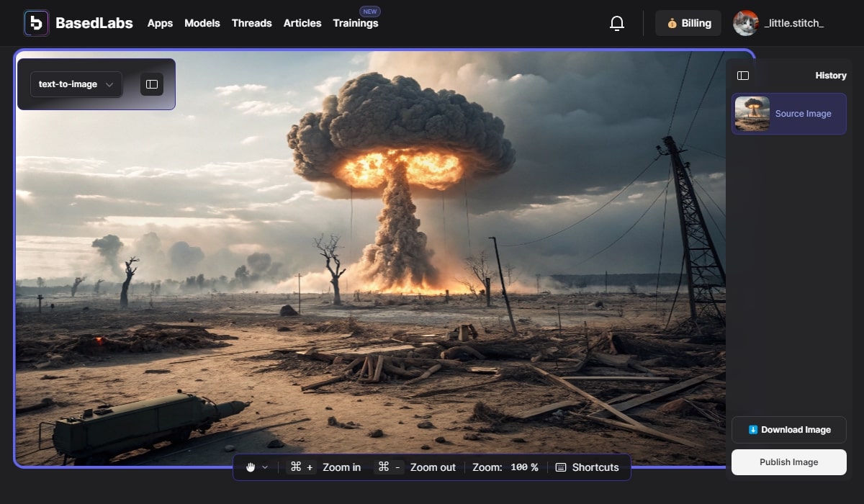Go to the Models page

pyautogui.click(x=202, y=23)
